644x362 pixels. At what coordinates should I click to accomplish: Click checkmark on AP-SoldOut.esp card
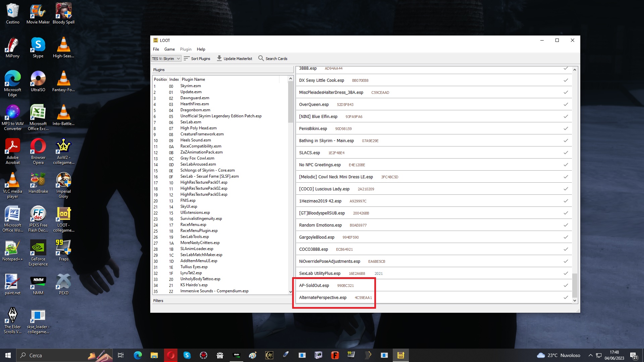click(x=566, y=285)
